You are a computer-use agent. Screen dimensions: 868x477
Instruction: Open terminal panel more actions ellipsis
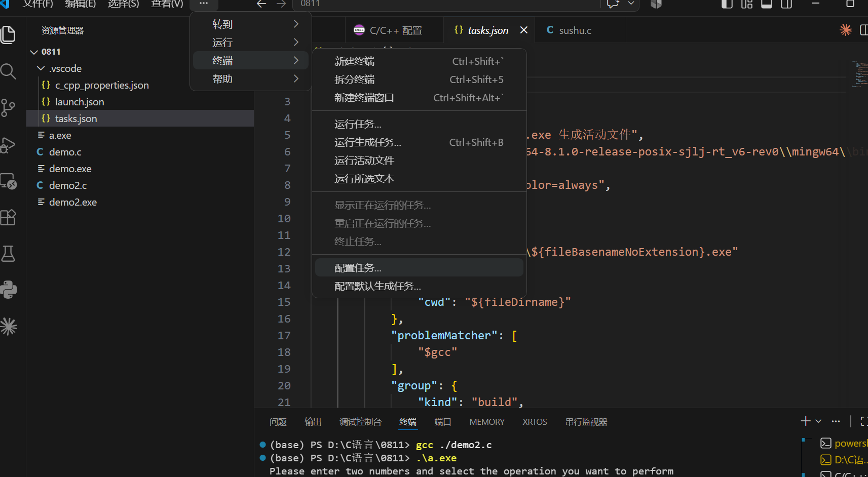(x=836, y=421)
